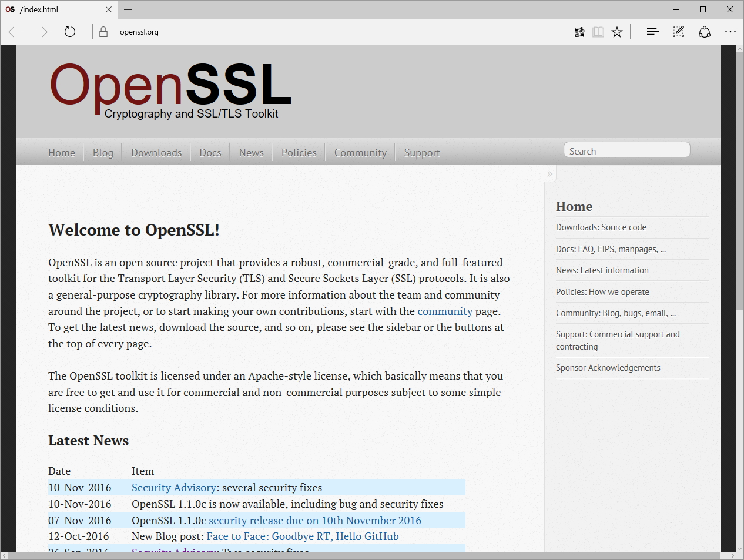Screen dimensions: 744x560
Task: Navigate back with the back arrow
Action: pyautogui.click(x=13, y=32)
